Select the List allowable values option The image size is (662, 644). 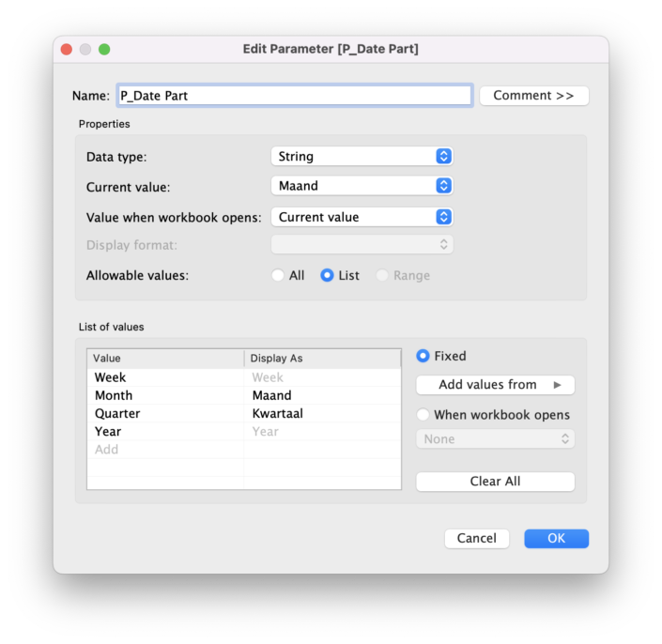(328, 276)
